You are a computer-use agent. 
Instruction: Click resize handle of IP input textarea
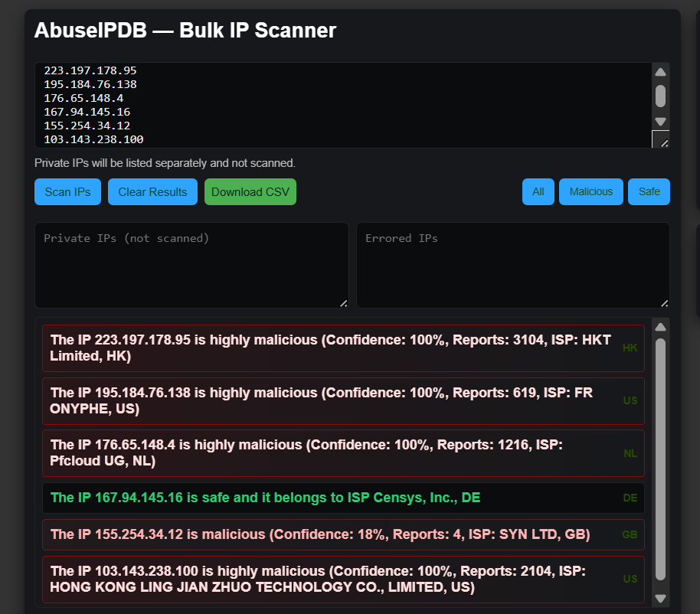[x=664, y=143]
